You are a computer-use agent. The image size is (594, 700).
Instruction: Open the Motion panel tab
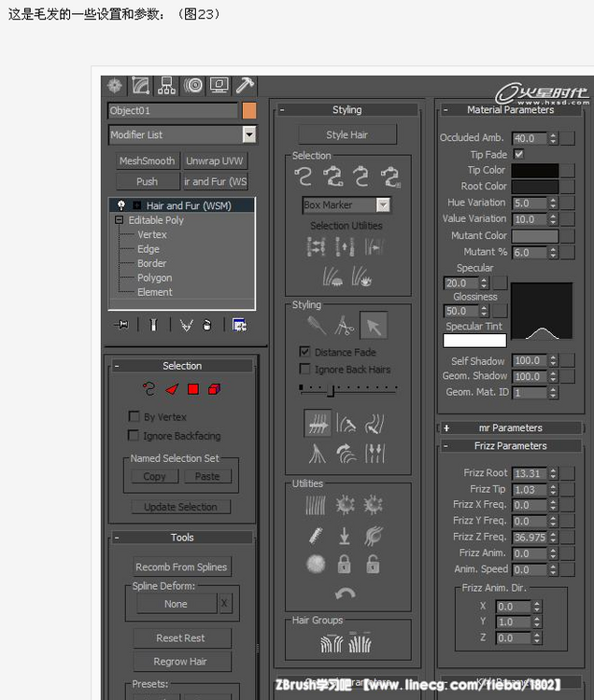pos(193,86)
